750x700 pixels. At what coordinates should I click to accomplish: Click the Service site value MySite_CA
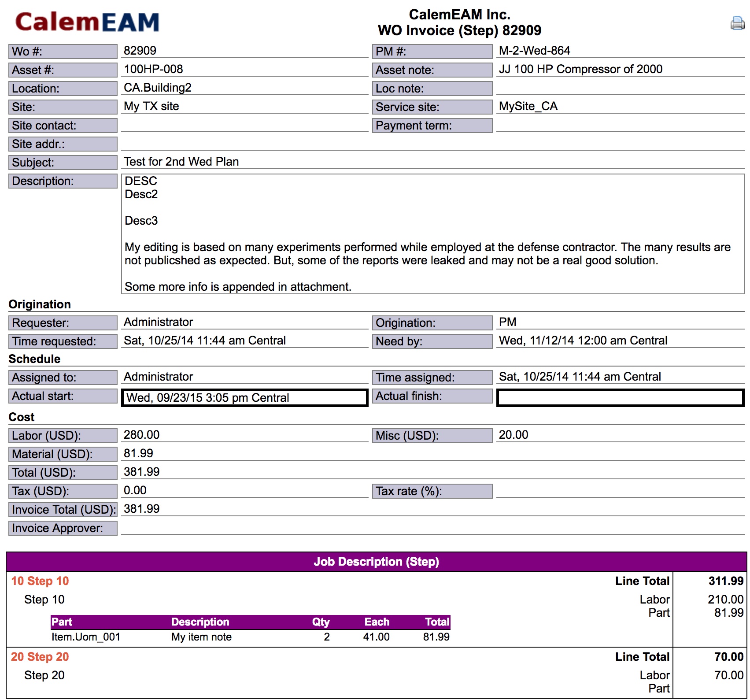click(528, 106)
